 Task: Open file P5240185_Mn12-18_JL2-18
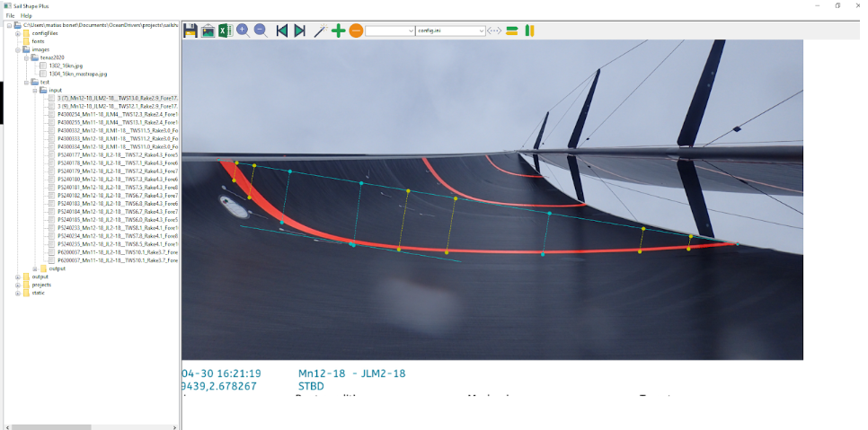pyautogui.click(x=117, y=220)
